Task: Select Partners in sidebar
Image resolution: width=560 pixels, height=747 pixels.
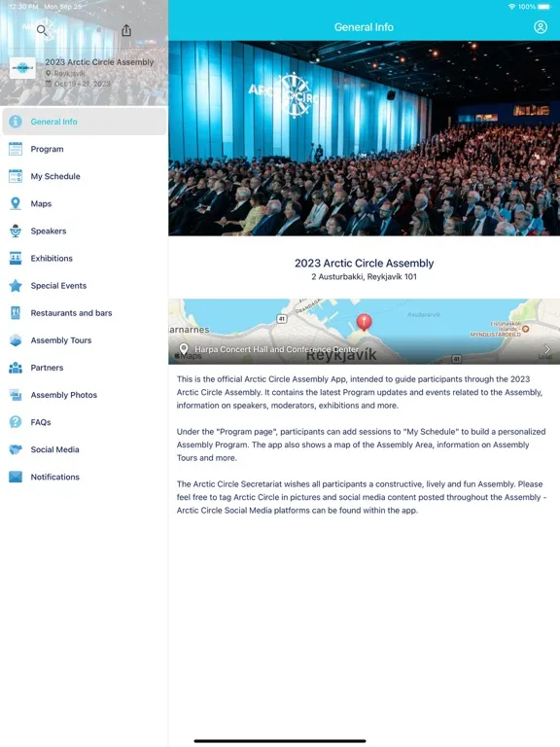Action: (x=85, y=368)
